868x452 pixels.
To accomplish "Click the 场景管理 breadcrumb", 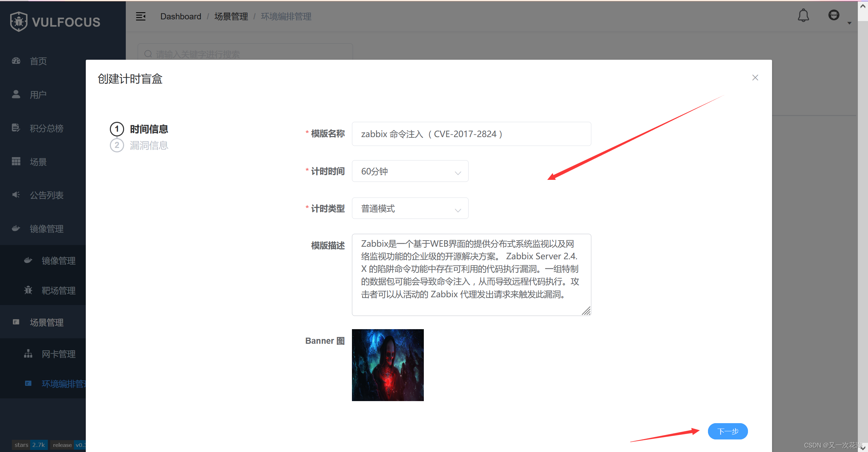I will [x=231, y=16].
